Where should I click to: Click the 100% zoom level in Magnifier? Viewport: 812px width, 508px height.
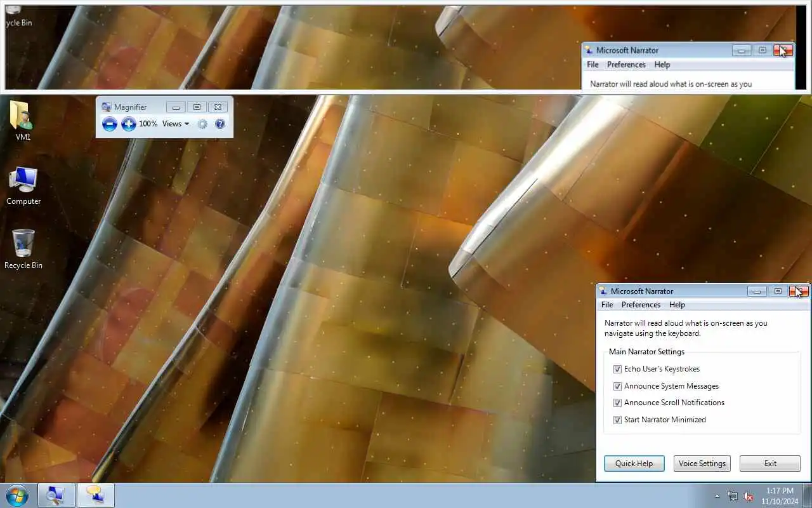148,124
